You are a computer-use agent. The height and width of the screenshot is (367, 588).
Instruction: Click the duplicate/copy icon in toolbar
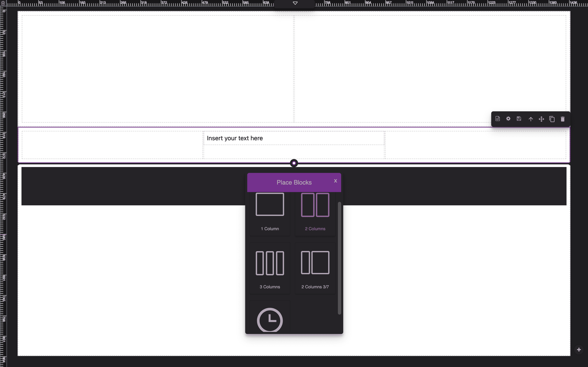point(552,119)
